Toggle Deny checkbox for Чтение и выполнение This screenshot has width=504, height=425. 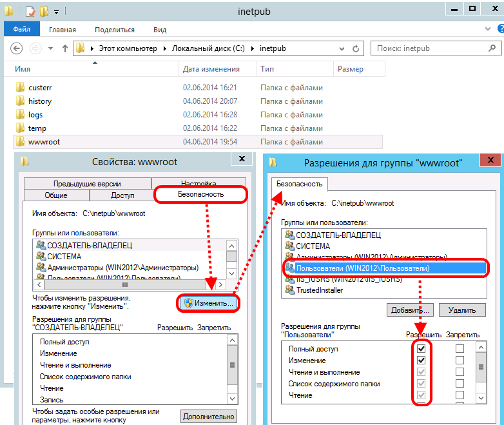pyautogui.click(x=460, y=372)
